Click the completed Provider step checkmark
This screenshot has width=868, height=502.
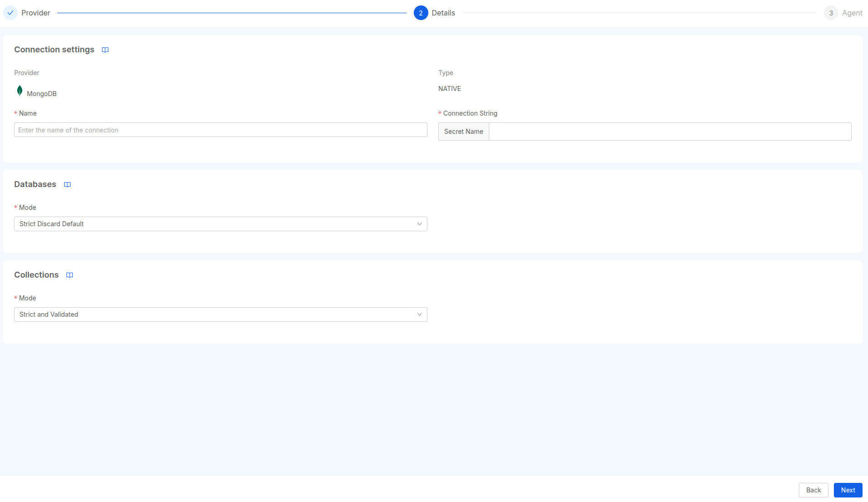pyautogui.click(x=10, y=13)
